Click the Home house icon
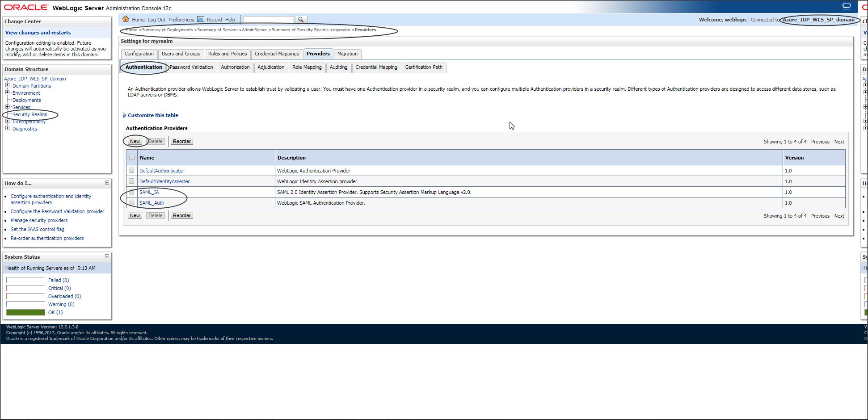 pyautogui.click(x=126, y=19)
